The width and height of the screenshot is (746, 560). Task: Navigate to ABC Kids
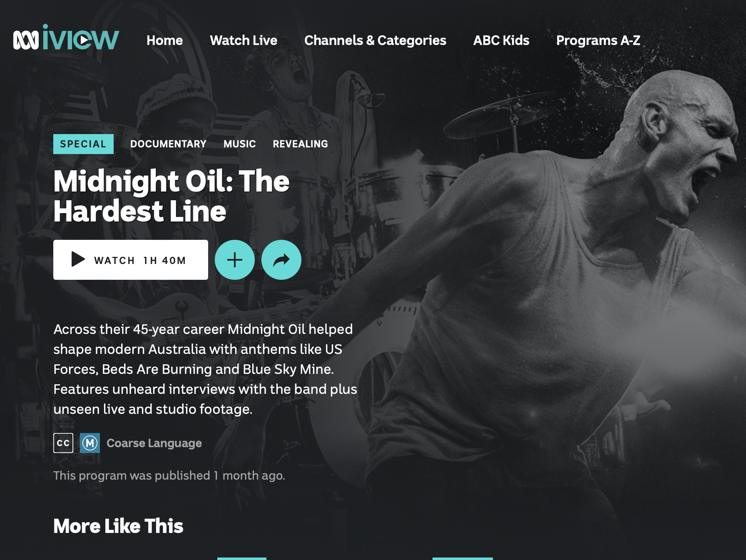coord(501,40)
